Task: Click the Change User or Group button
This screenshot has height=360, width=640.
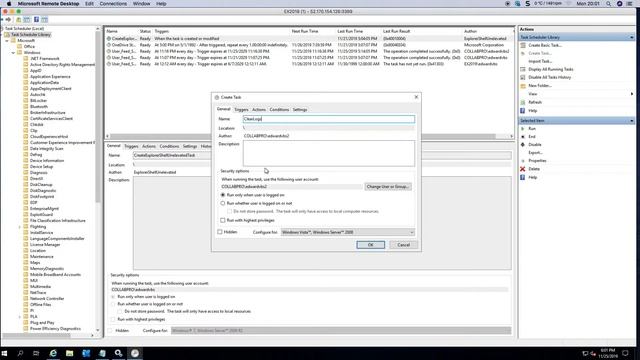Action: tap(388, 187)
